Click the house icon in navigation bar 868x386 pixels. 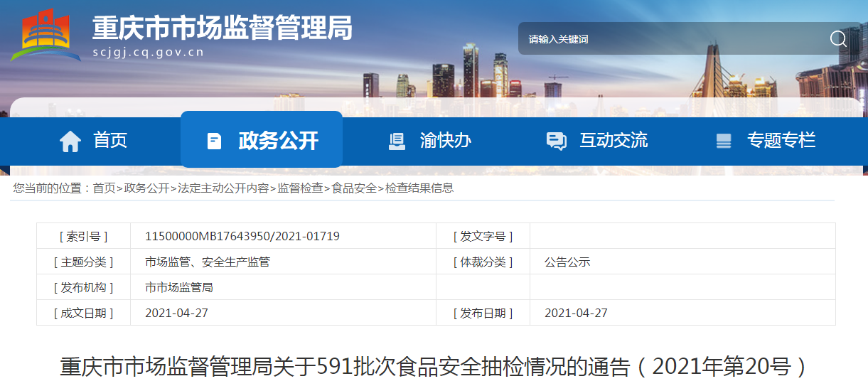(70, 141)
